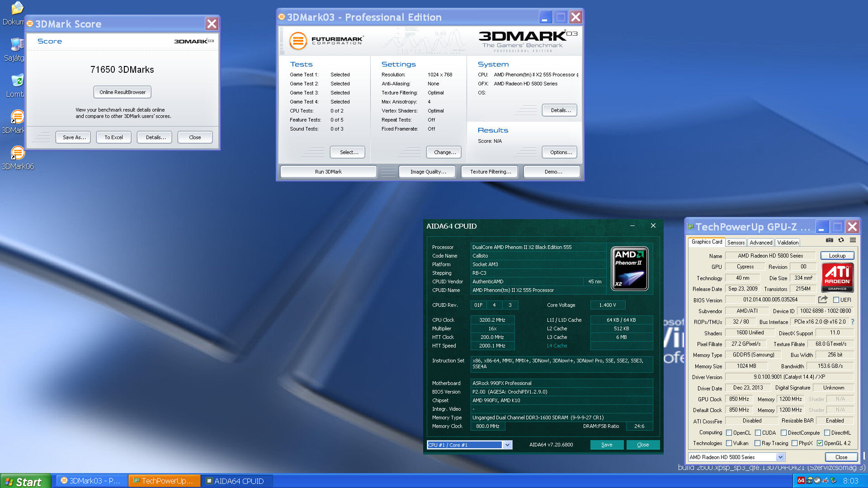The height and width of the screenshot is (488, 868).
Task: Switch to the Sensors tab
Action: point(736,243)
